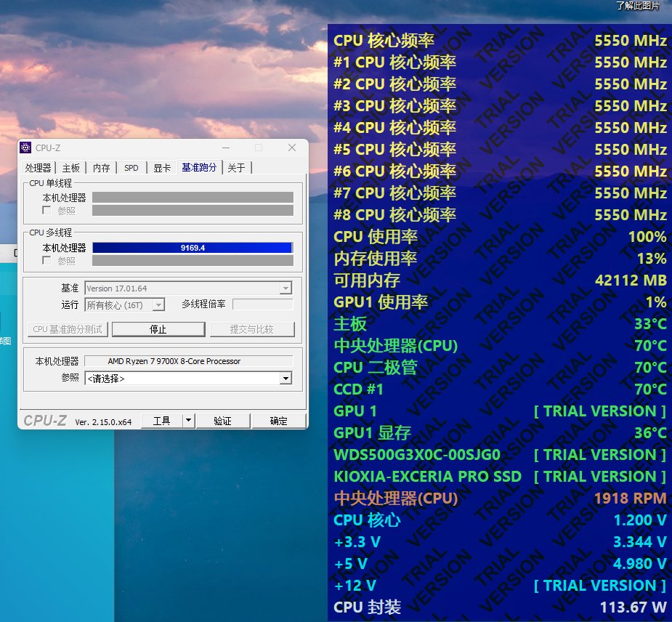This screenshot has width=672, height=622.
Task: Click the 'KIOXIA-EXCERIA PRO SSD' label
Action: tap(428, 477)
